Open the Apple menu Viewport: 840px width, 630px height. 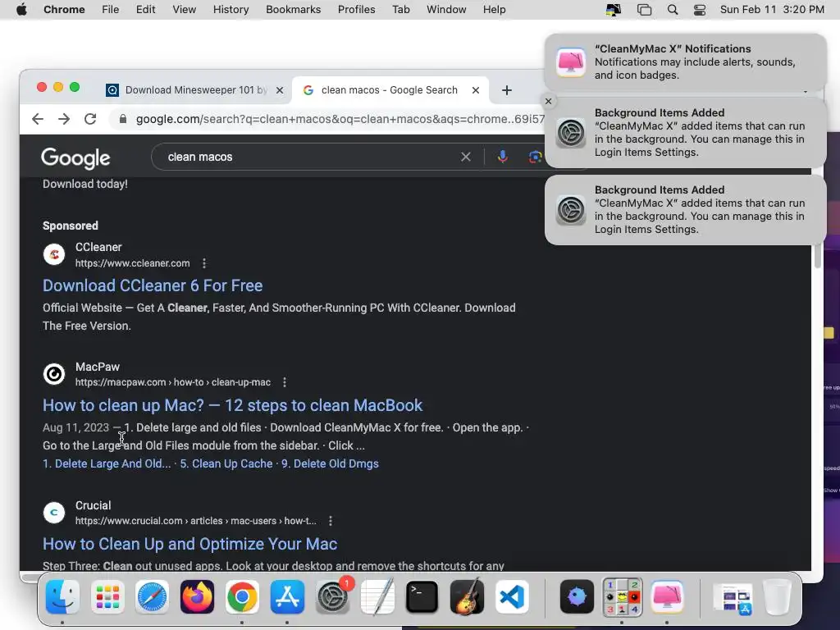21,10
